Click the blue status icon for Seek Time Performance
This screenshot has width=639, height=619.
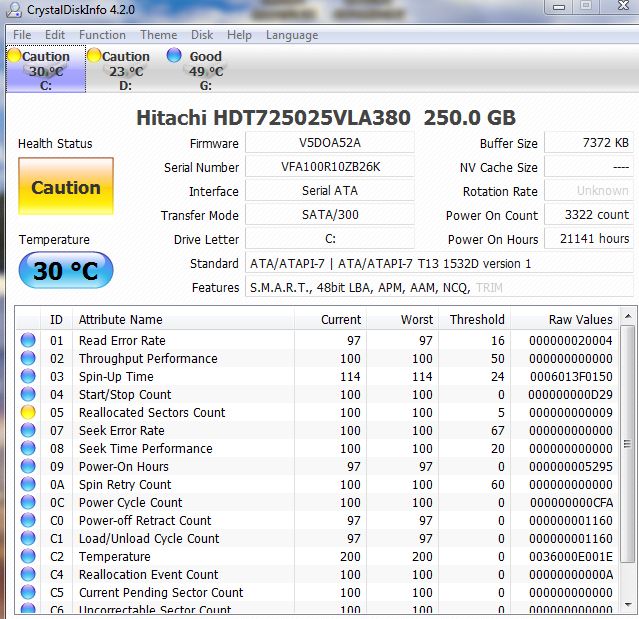28,448
